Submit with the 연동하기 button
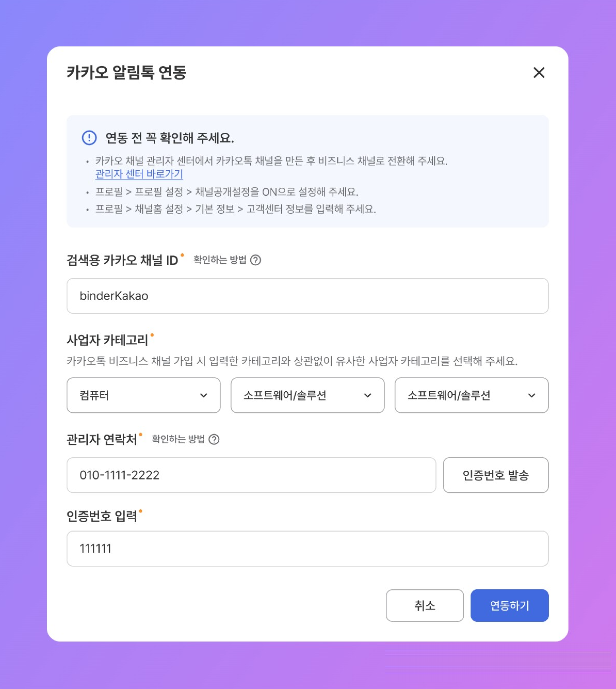The height and width of the screenshot is (689, 616). coord(509,606)
